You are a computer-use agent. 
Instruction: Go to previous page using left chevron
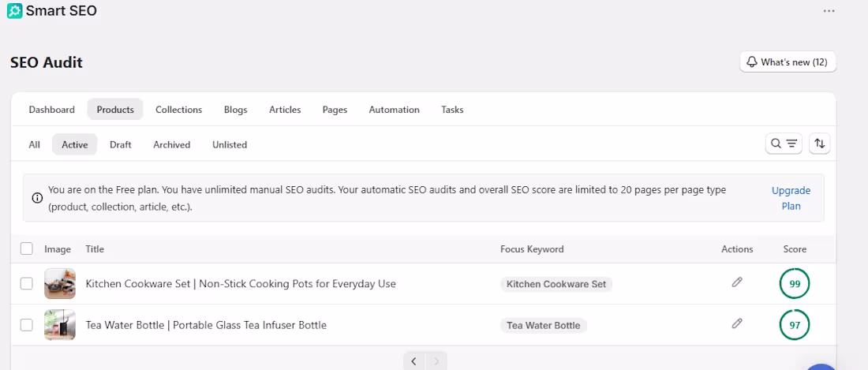pos(414,361)
